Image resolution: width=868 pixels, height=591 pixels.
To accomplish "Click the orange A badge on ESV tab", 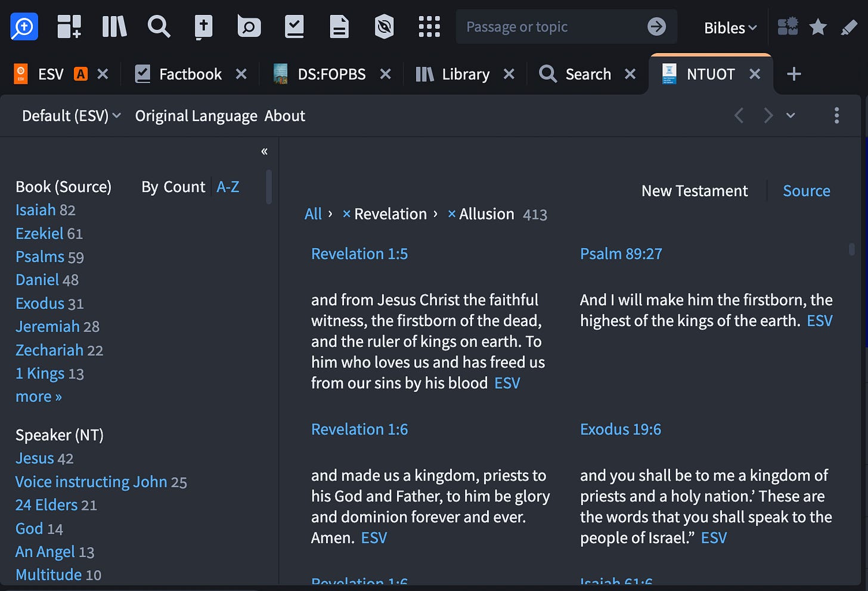I will (x=80, y=74).
